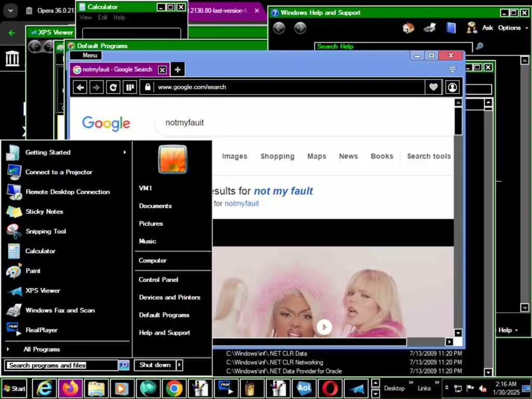Open View menu in Calculator
Screen dimensions: 532x399
86,18
